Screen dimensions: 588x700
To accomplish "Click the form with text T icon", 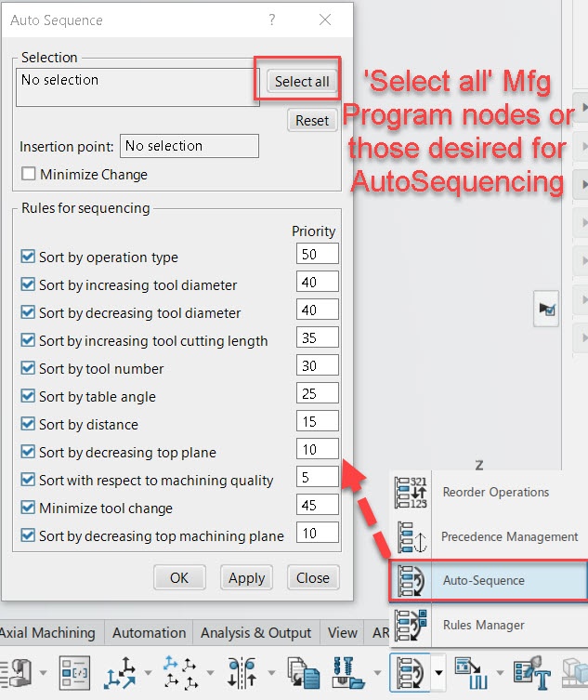I will pyautogui.click(x=531, y=672).
